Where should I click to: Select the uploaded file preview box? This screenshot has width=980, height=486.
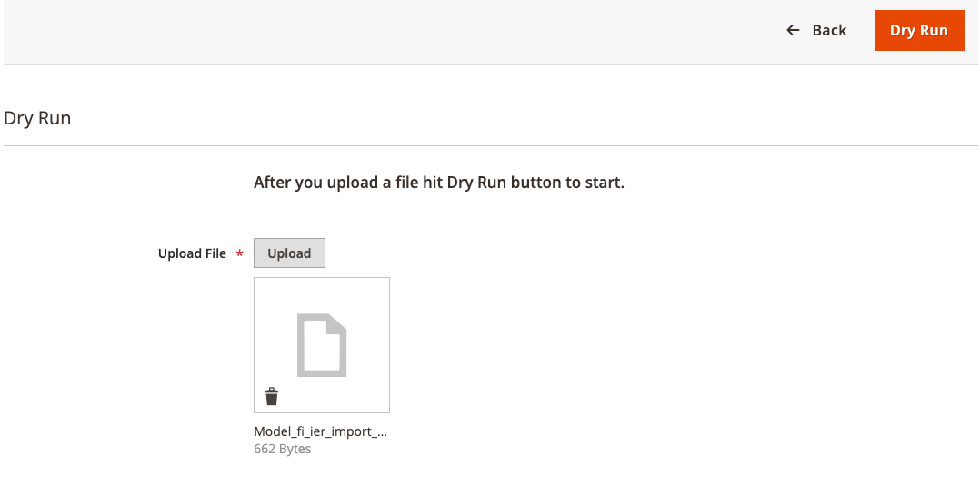click(x=321, y=345)
